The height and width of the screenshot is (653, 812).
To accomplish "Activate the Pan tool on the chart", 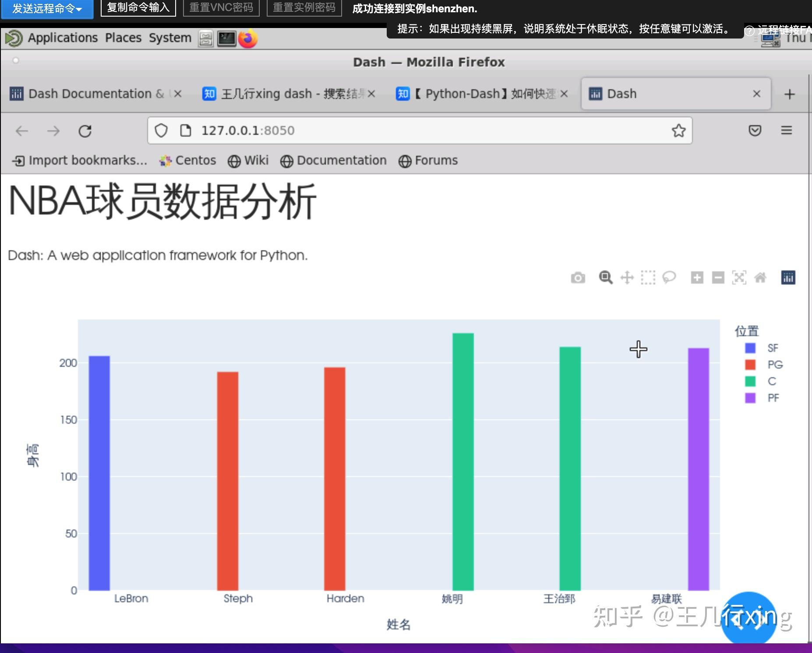I will coord(627,277).
